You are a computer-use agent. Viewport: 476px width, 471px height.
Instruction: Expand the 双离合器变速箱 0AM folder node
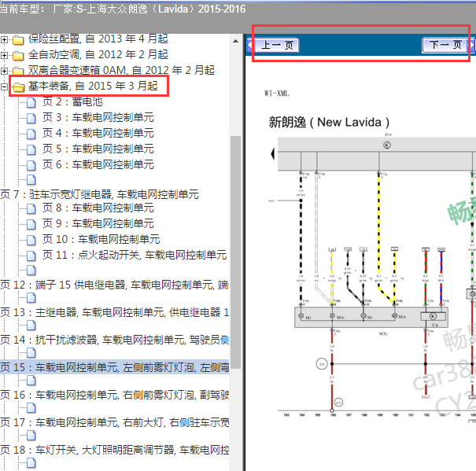[x=4, y=71]
